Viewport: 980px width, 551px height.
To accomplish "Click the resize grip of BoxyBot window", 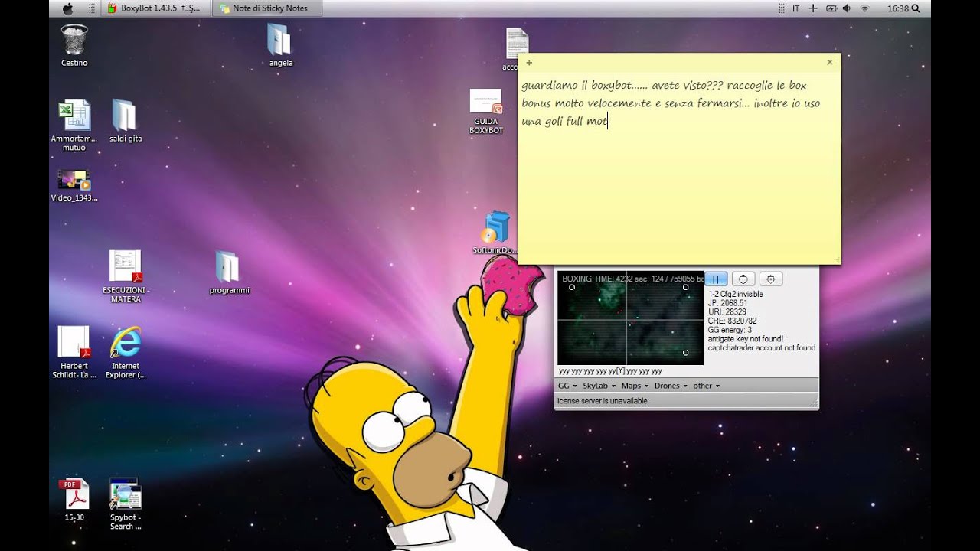I will click(814, 404).
